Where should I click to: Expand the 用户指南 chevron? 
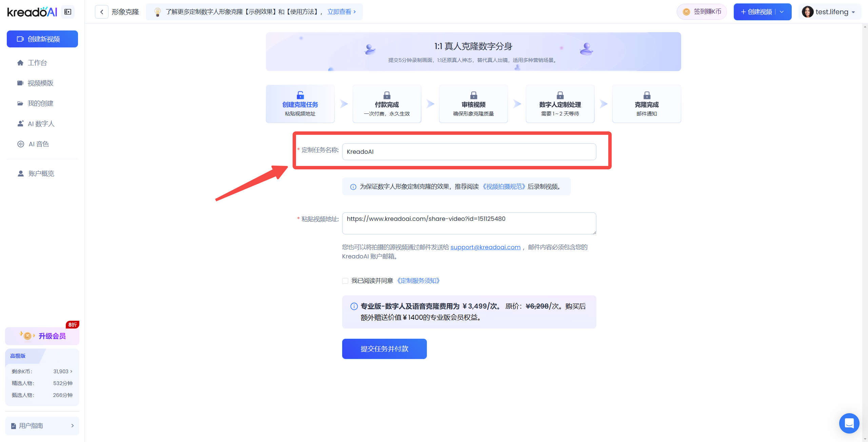pos(72,426)
